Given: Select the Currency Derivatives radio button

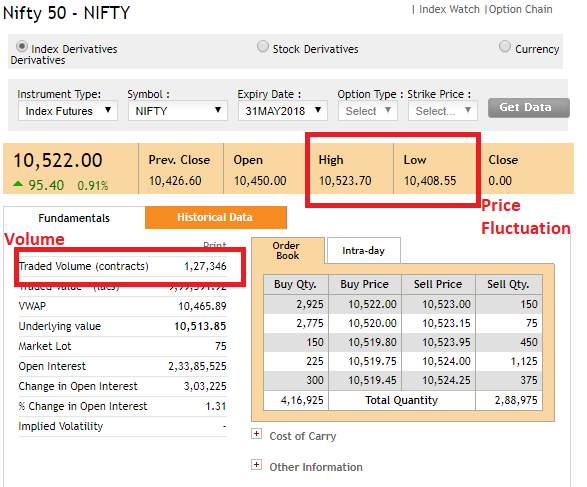Looking at the screenshot, I should [x=505, y=46].
